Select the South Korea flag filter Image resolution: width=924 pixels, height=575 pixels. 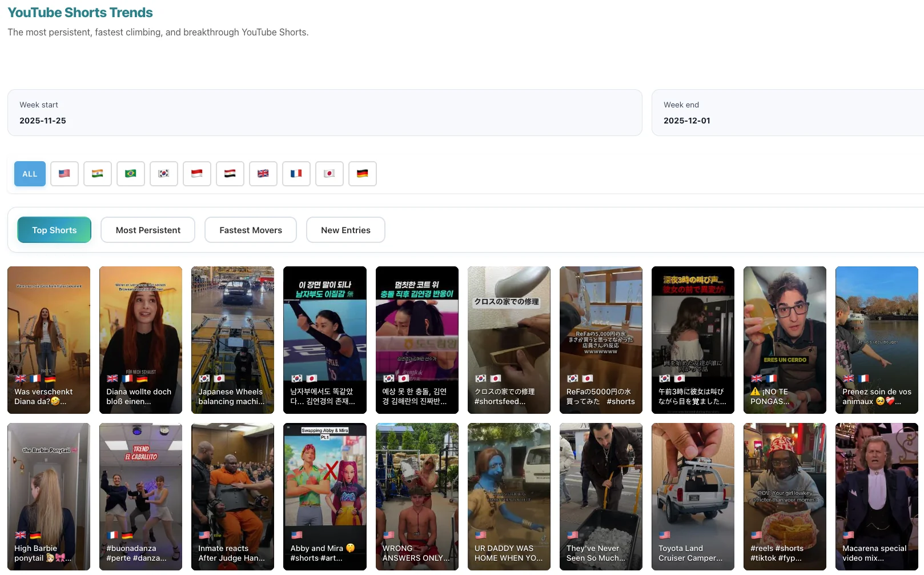pos(163,173)
